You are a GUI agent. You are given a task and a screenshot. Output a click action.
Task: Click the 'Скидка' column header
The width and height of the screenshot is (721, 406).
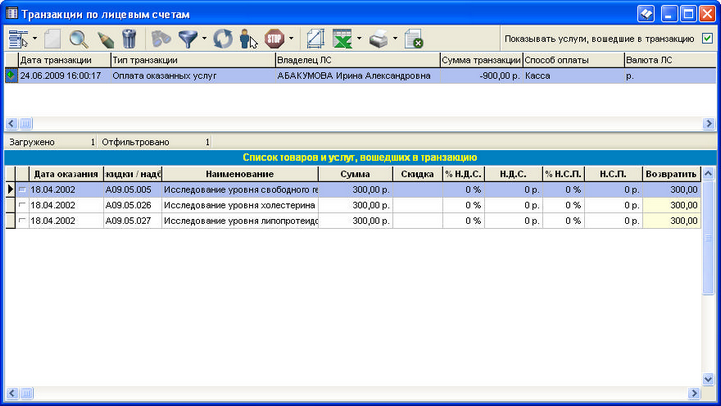pos(418,174)
